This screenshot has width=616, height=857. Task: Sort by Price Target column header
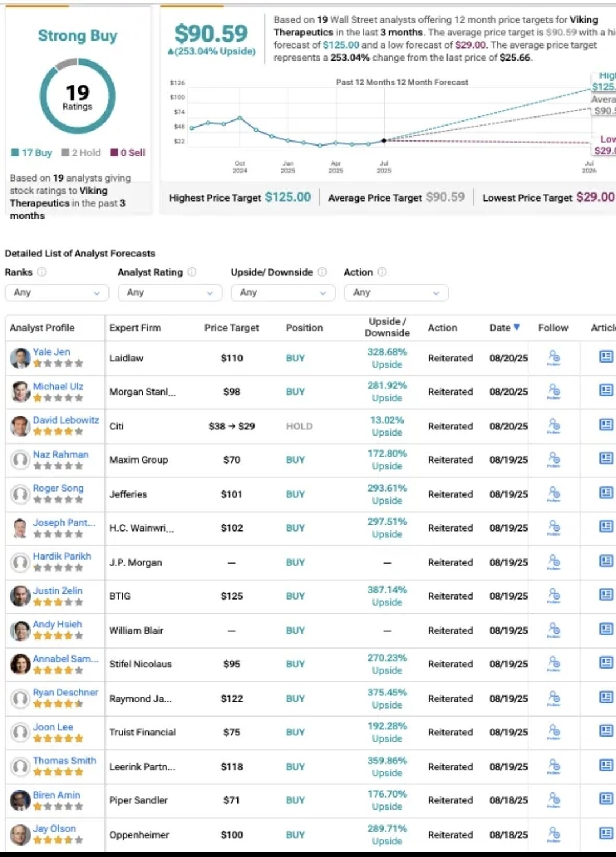pyautogui.click(x=232, y=328)
